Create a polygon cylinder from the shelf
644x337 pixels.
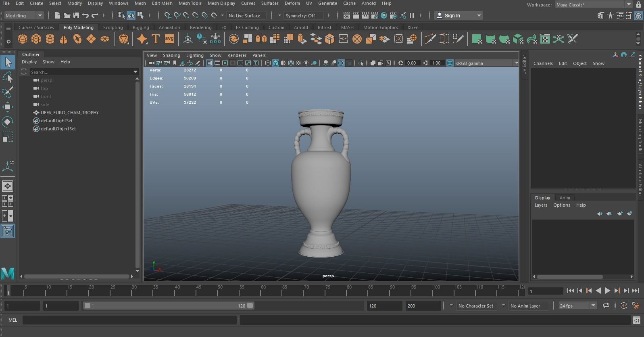(x=50, y=39)
